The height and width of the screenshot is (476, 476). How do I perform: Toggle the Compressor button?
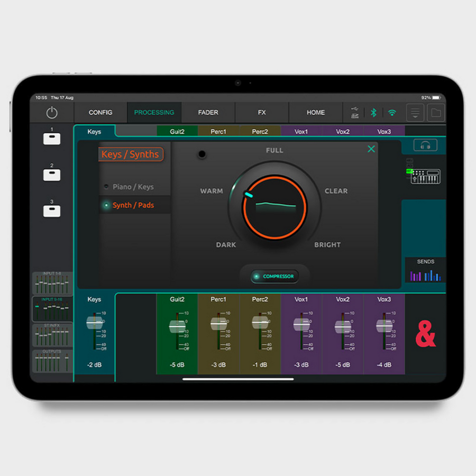coord(274,276)
